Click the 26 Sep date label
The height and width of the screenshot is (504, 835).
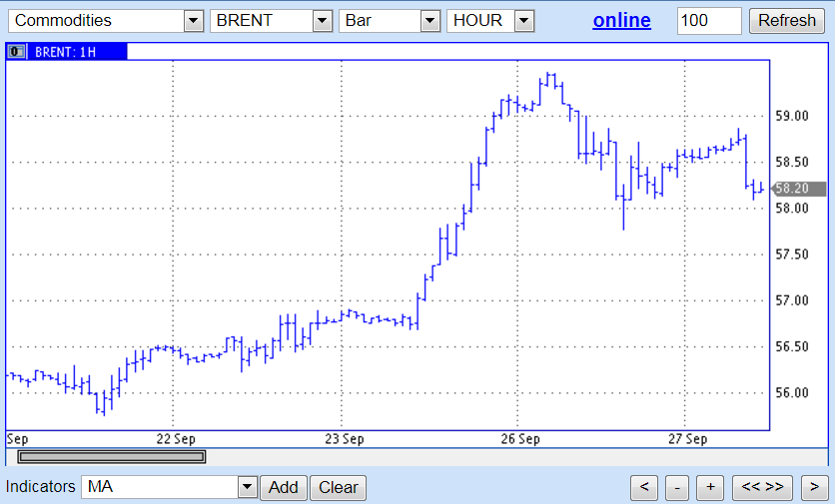520,439
